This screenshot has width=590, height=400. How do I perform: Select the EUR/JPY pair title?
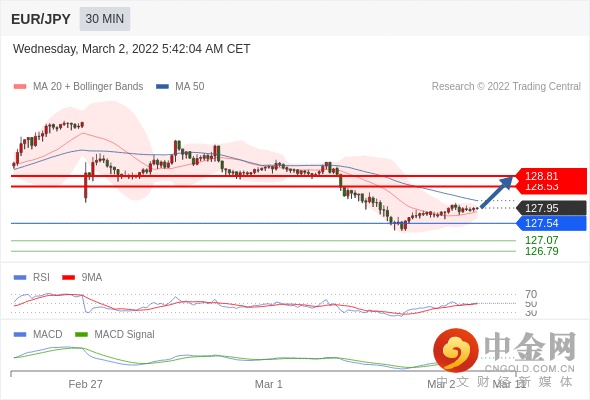[41, 19]
